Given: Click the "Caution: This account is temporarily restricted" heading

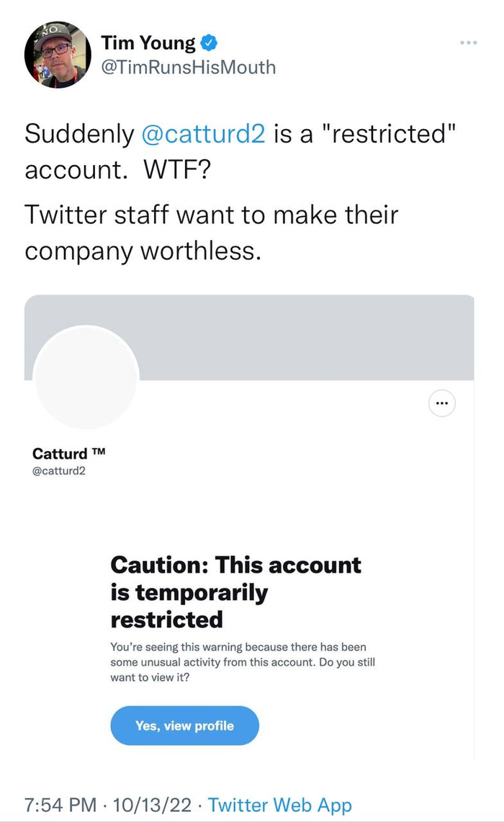Looking at the screenshot, I should tap(235, 591).
